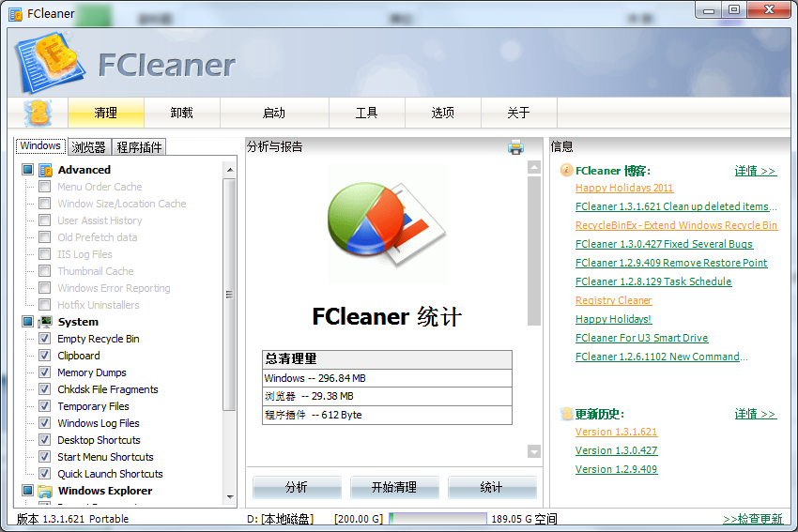The image size is (798, 532).
Task: Click the update history folder icon
Action: pyautogui.click(x=566, y=414)
